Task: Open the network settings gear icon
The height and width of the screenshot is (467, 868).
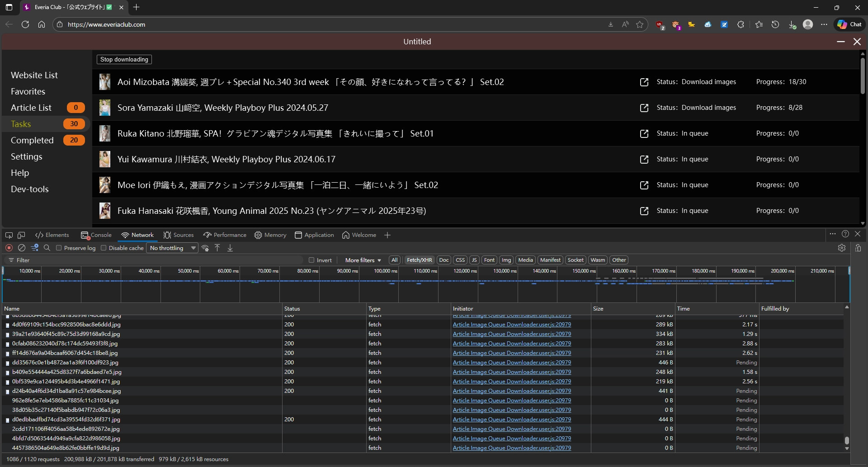Action: (x=841, y=248)
